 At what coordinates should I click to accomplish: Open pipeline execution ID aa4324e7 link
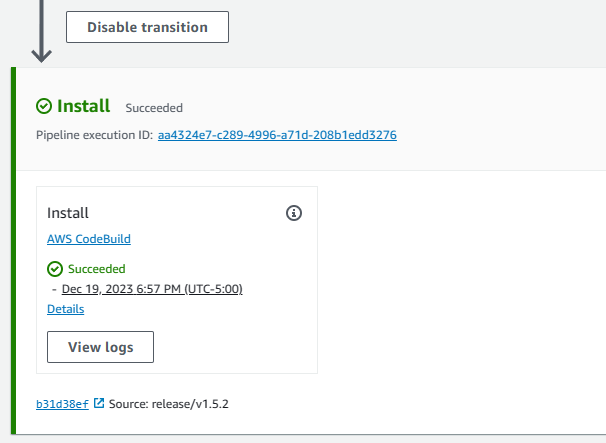[x=277, y=135]
